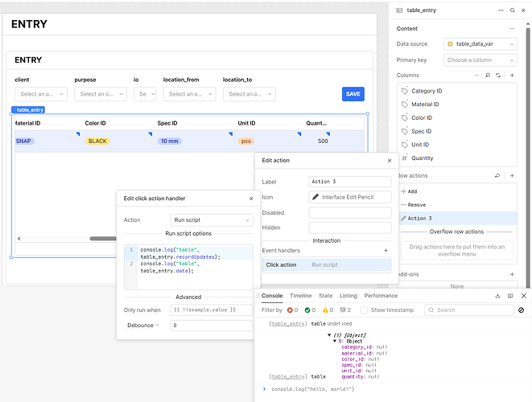Image resolution: width=532 pixels, height=402 pixels.
Task: Filter console by error count icon
Action: 291,310
